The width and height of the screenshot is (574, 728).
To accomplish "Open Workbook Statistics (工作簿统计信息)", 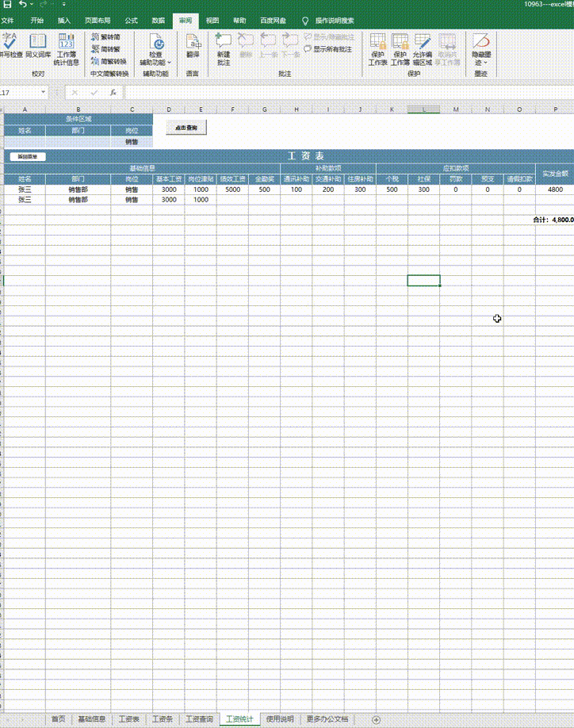I will (67, 47).
